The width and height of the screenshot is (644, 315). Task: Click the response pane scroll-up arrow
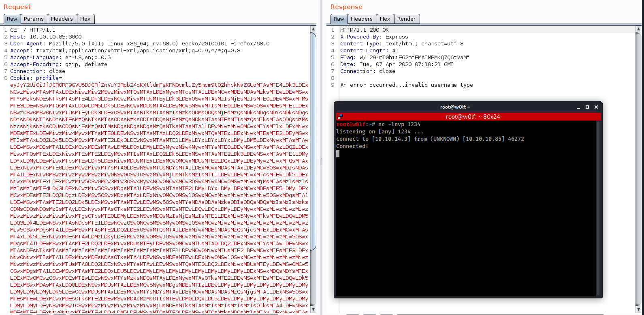coord(639,29)
